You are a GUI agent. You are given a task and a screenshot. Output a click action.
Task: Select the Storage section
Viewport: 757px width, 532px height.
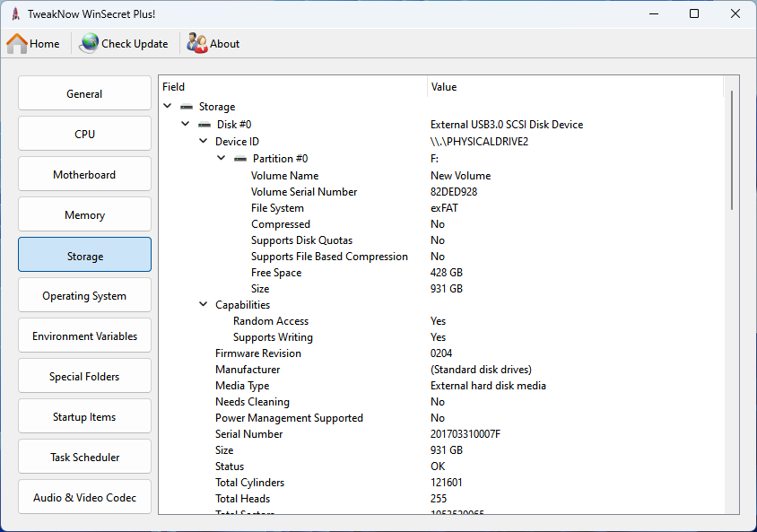pyautogui.click(x=84, y=255)
